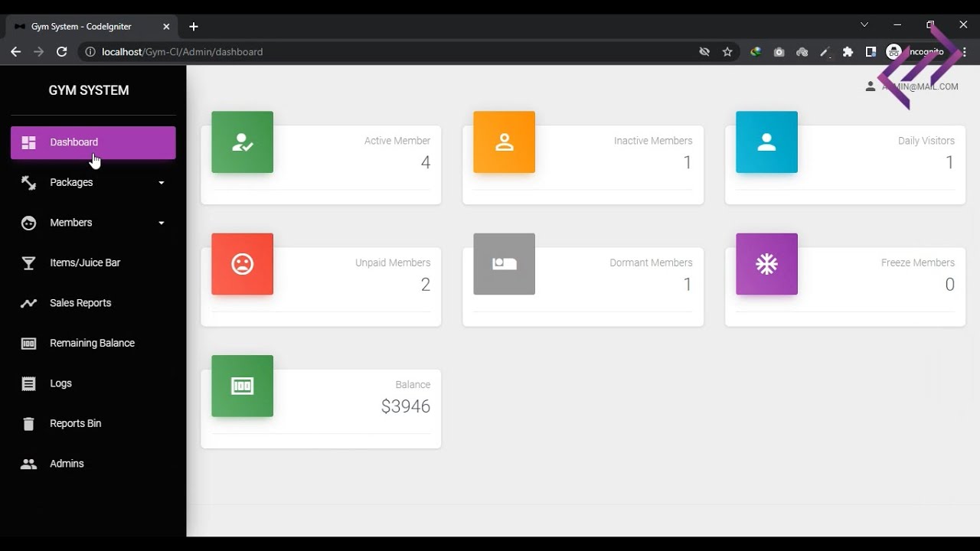Open Items/Juice Bar page
The image size is (980, 551).
tap(93, 263)
